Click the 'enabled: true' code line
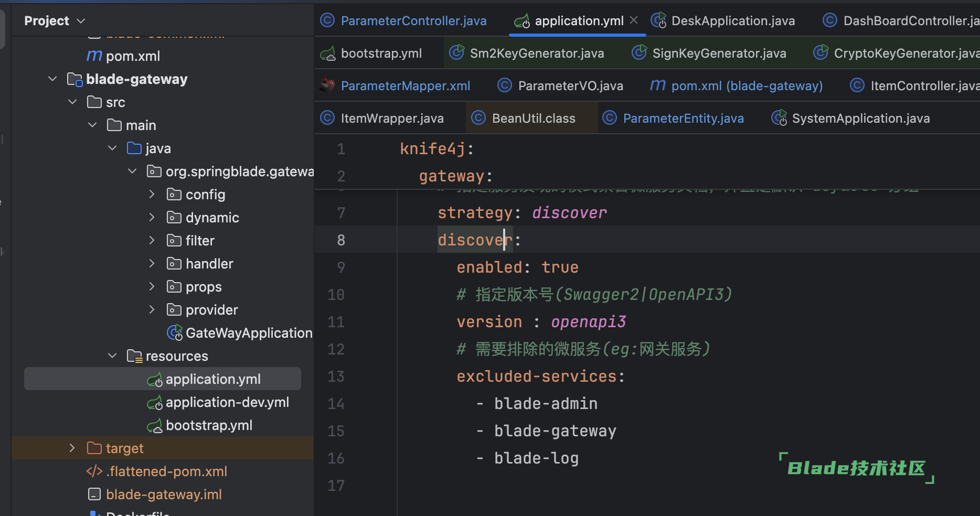980x516 pixels. point(517,267)
